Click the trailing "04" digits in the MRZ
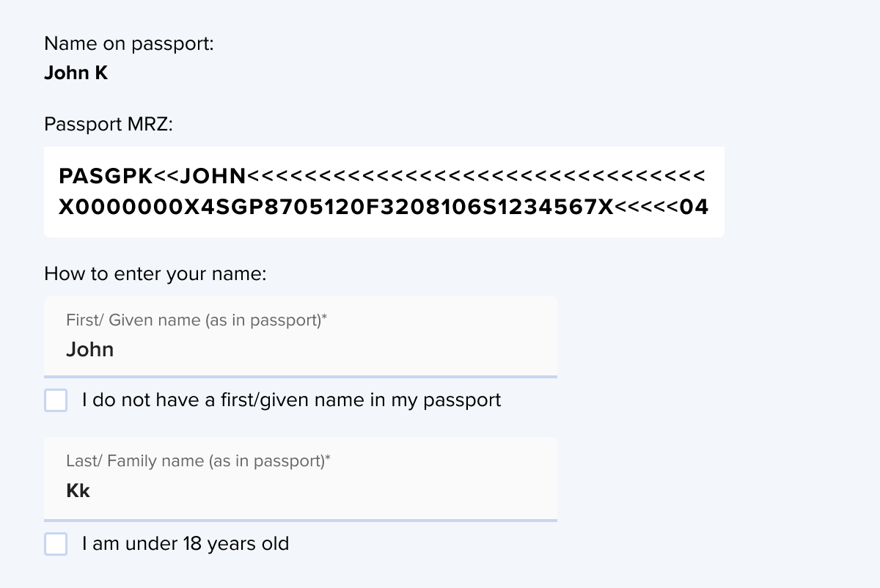Viewport: 880px width, 588px height. coord(694,207)
